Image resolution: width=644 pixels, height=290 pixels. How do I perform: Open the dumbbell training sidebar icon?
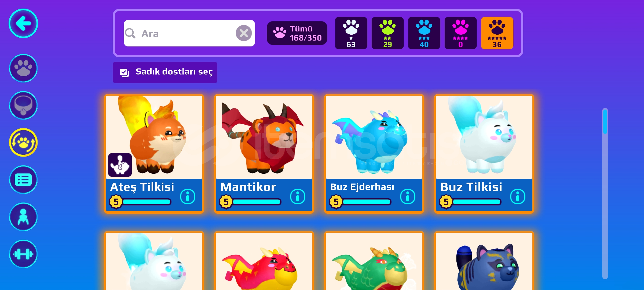point(23,254)
